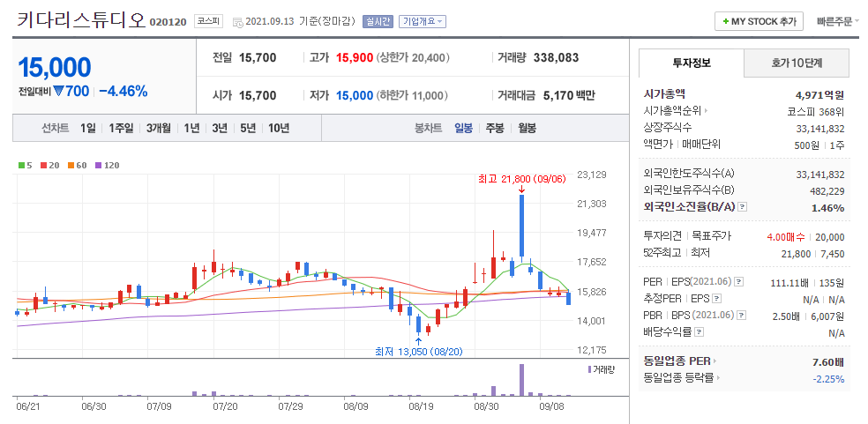
Task: Click the green 5-day moving average swatch
Action: click(21, 165)
